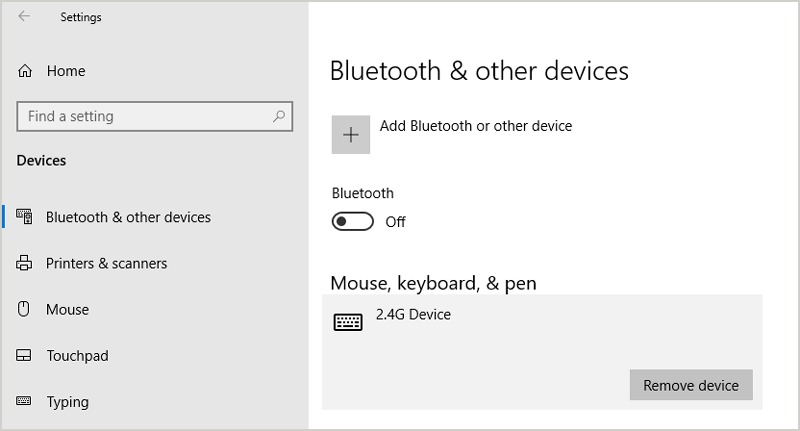Click the Typing keyboard sidebar icon

25,402
